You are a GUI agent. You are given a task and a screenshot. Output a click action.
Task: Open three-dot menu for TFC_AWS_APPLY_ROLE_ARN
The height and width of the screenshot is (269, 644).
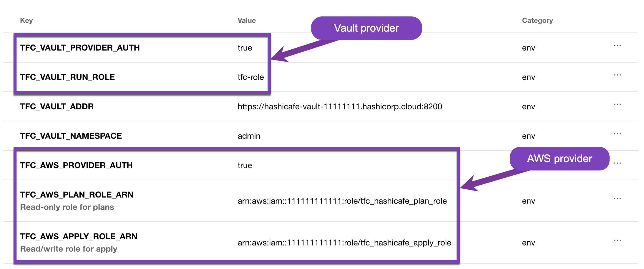(617, 240)
